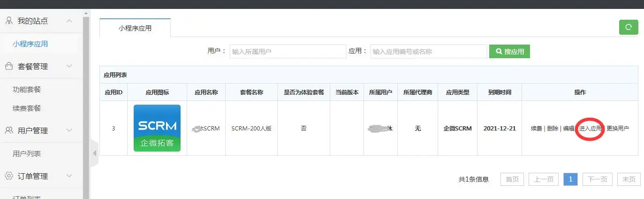
Task: Click the 应用图标 column header
Action: (x=157, y=92)
